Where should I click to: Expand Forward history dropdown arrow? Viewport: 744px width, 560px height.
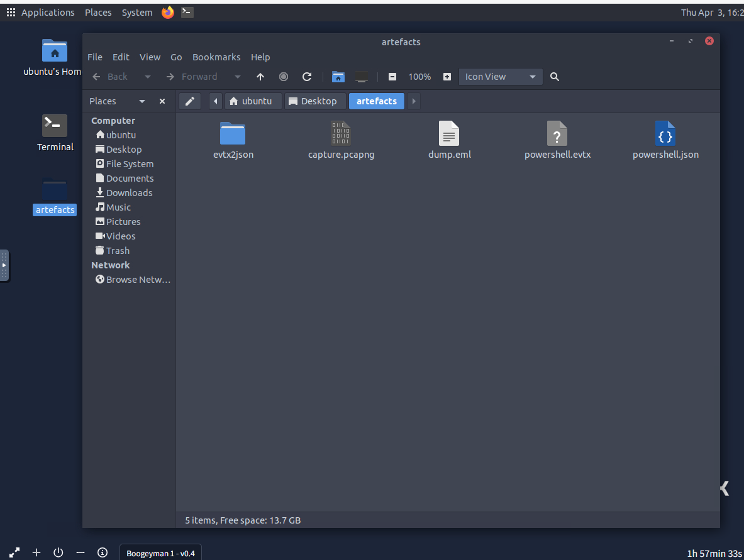238,77
